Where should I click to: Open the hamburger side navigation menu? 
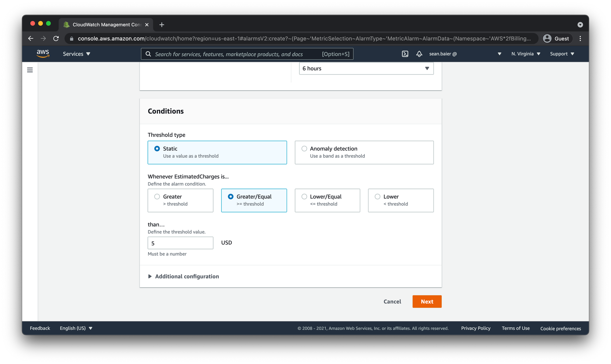tap(30, 70)
